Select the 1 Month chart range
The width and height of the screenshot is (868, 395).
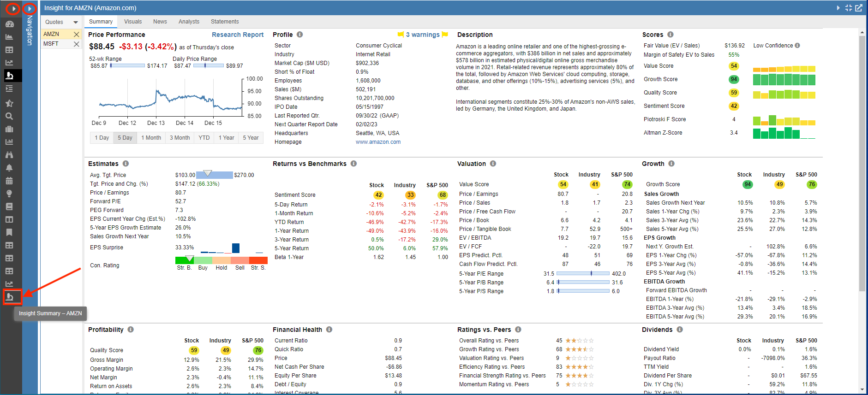(151, 138)
